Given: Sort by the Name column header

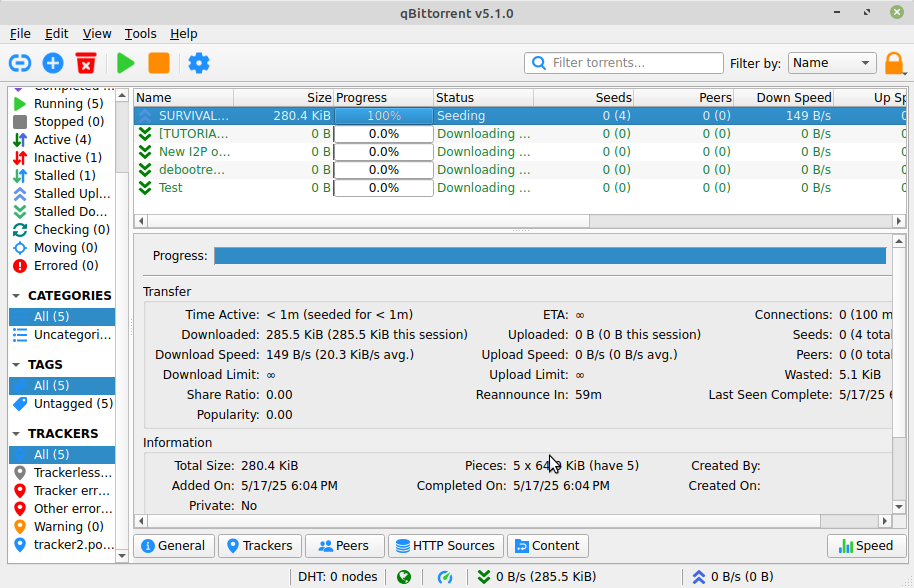Looking at the screenshot, I should coord(184,98).
